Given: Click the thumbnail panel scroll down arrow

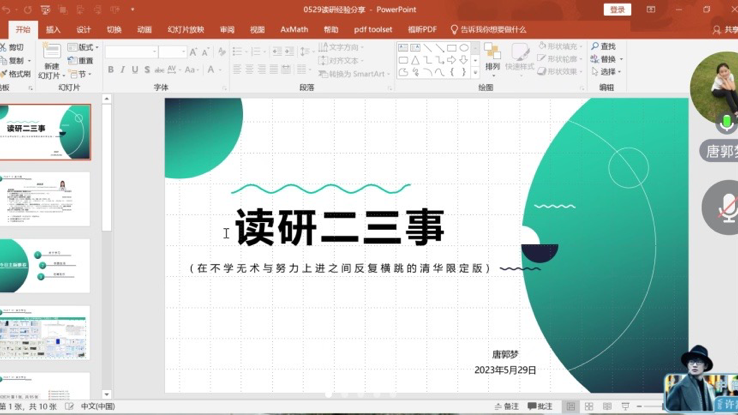Looking at the screenshot, I should 106,394.
